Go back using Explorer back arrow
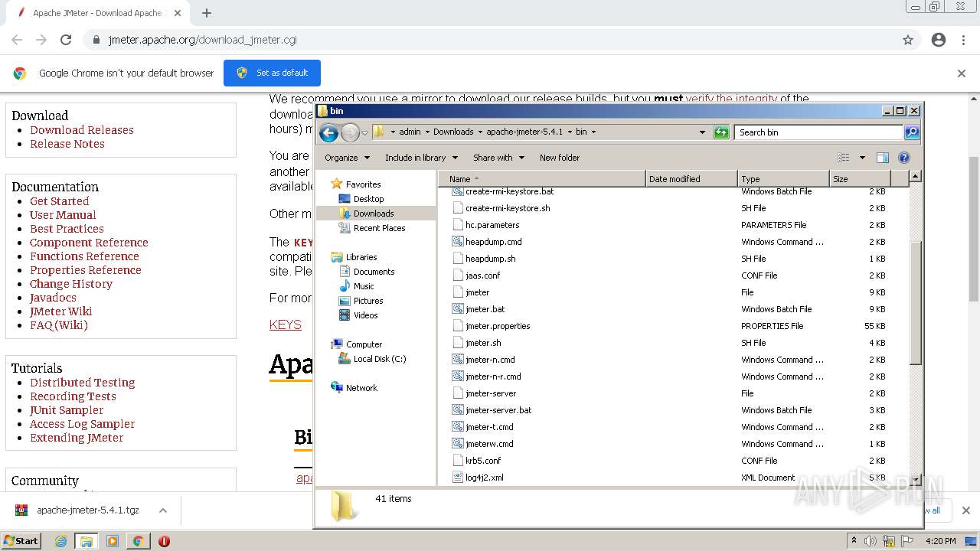The width and height of the screenshot is (980, 551). click(x=328, y=132)
